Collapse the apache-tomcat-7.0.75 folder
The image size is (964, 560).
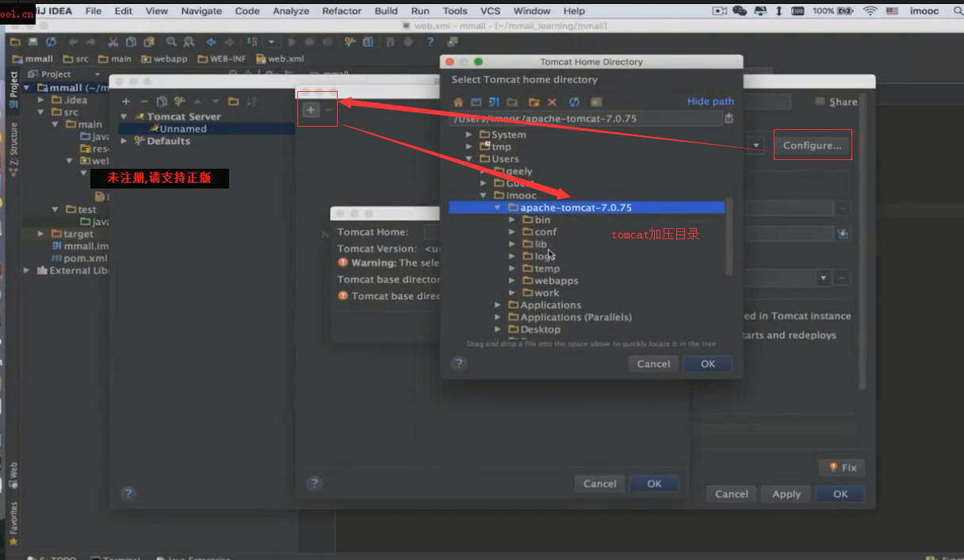[498, 208]
